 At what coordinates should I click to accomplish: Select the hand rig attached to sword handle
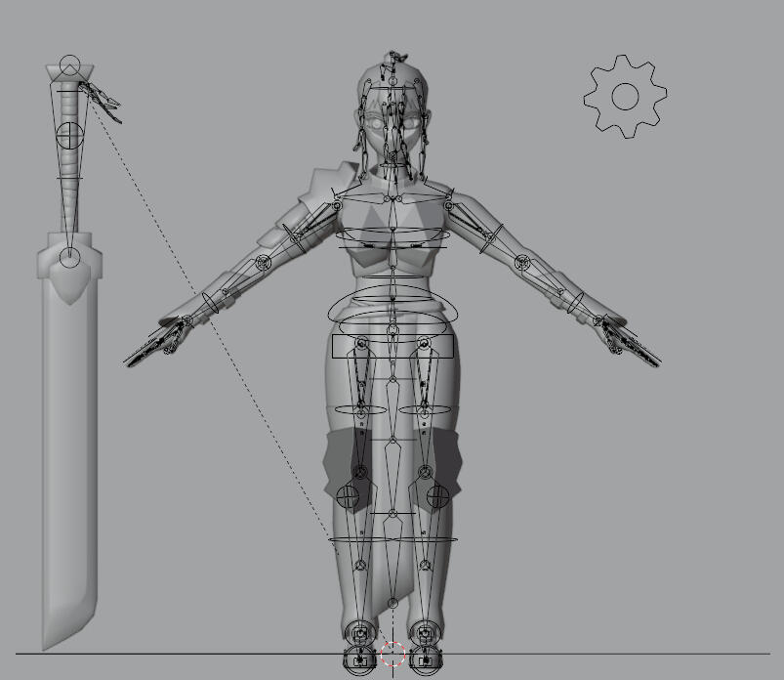coord(102,99)
